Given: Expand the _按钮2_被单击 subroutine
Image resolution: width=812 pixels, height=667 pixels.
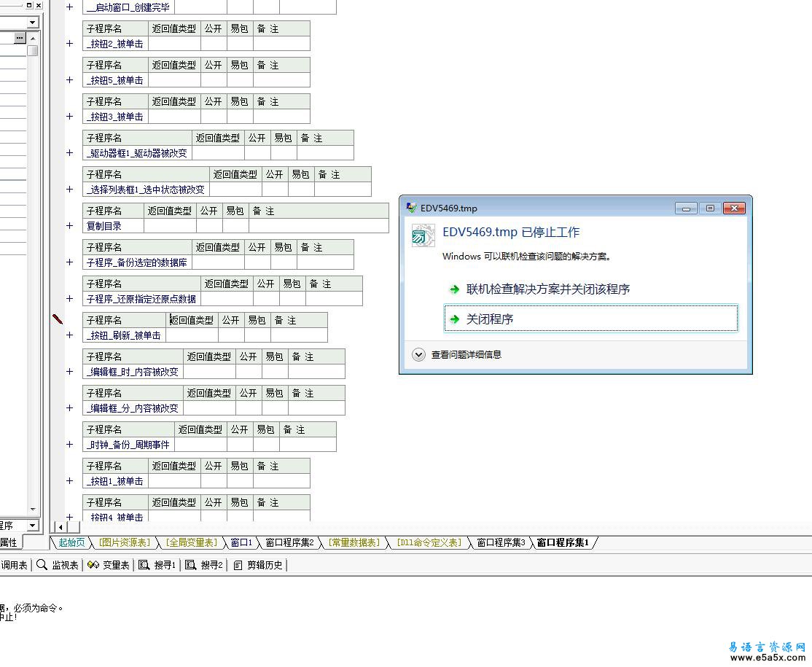Looking at the screenshot, I should (x=70, y=44).
